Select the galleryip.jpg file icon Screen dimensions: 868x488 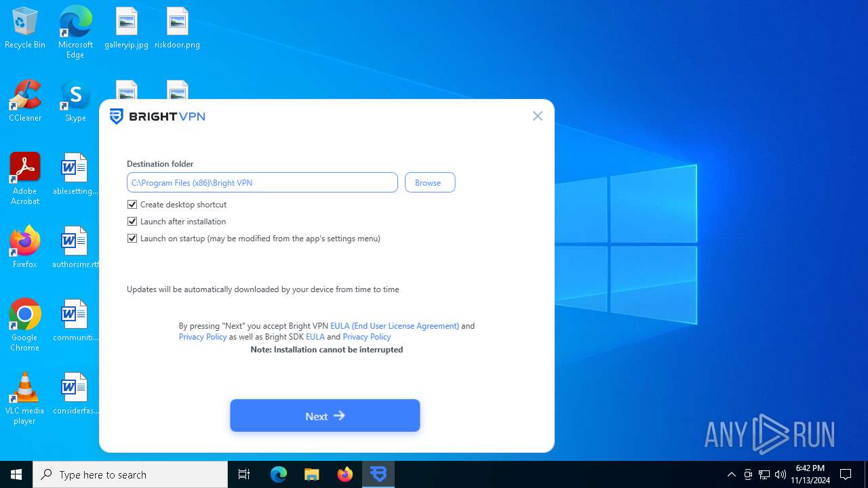[126, 28]
